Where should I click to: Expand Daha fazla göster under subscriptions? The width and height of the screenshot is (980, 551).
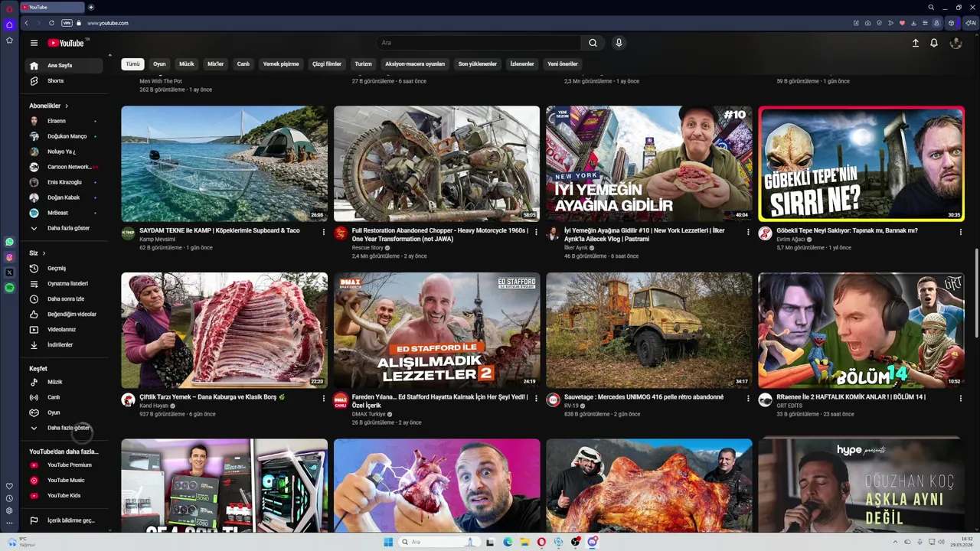(x=64, y=228)
